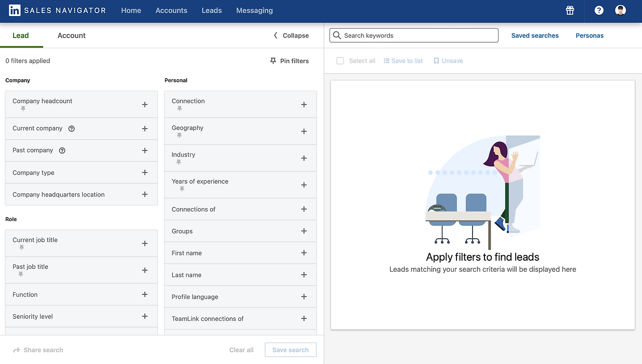Click pin icon under Company headcount

(23, 109)
